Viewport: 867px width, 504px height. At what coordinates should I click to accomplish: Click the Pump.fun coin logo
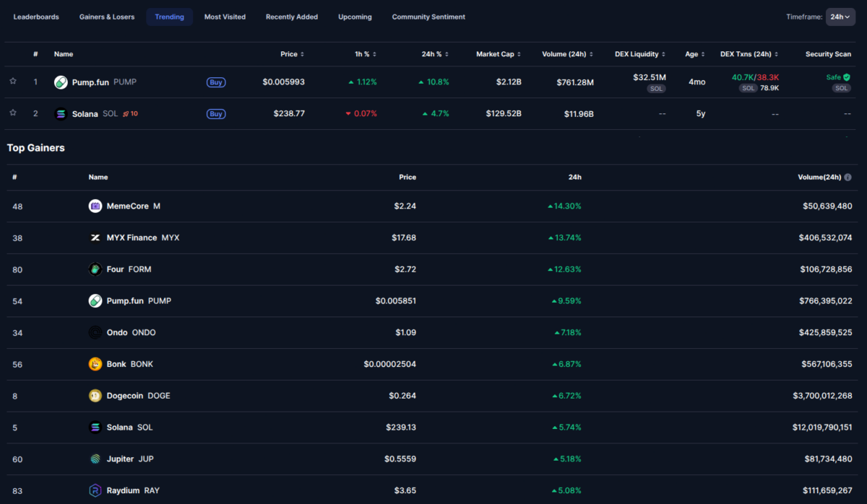pyautogui.click(x=61, y=82)
